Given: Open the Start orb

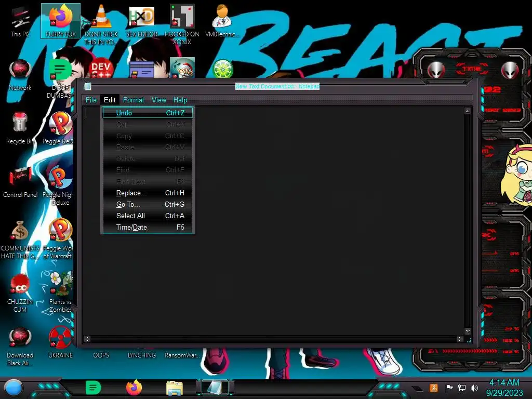Looking at the screenshot, I should 13,388.
